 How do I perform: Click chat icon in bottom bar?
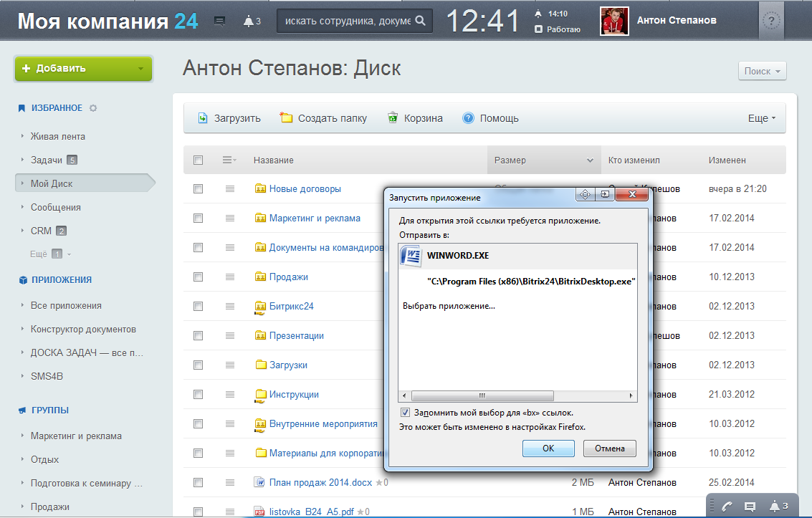tap(750, 506)
